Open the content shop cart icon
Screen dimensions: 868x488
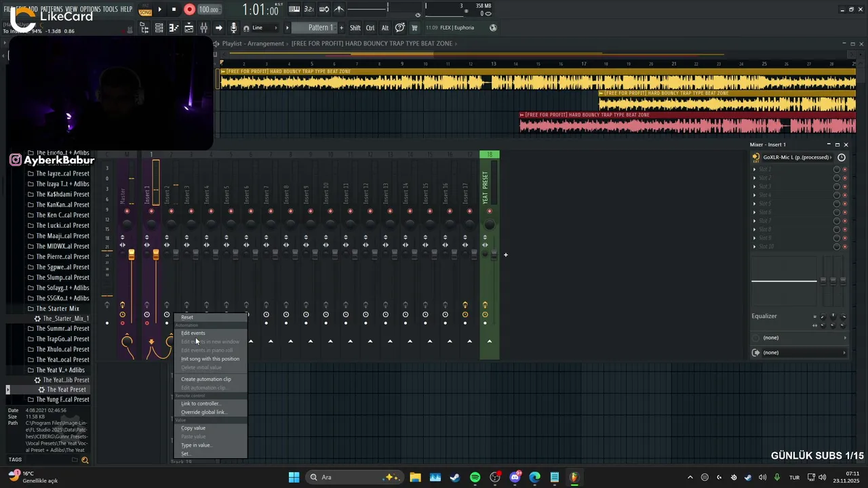[x=414, y=28]
